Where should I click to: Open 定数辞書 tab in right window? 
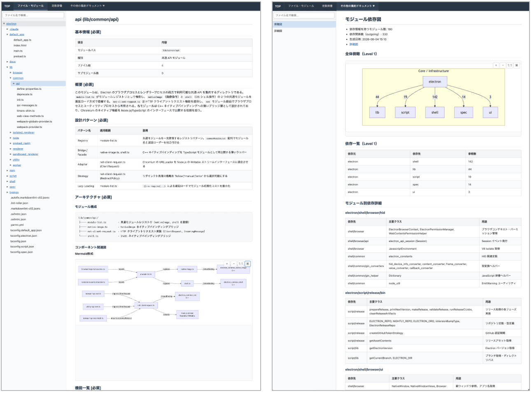coord(327,6)
